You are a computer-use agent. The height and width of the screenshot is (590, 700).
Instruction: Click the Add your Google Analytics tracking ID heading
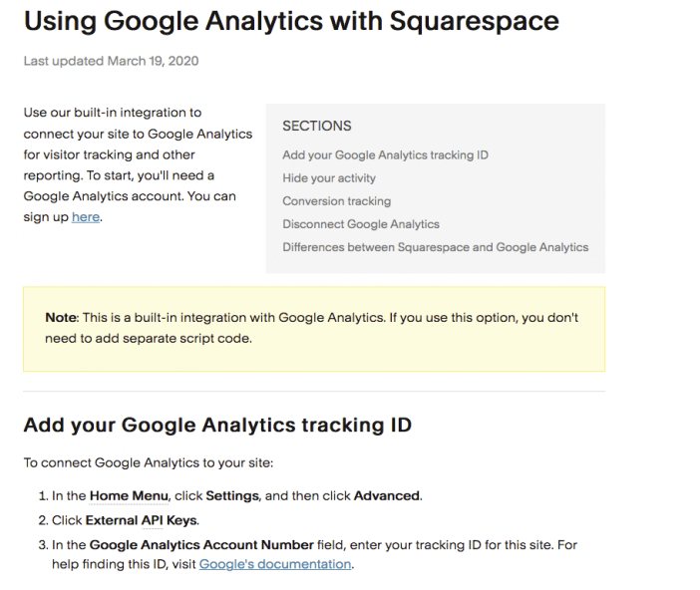pos(217,425)
